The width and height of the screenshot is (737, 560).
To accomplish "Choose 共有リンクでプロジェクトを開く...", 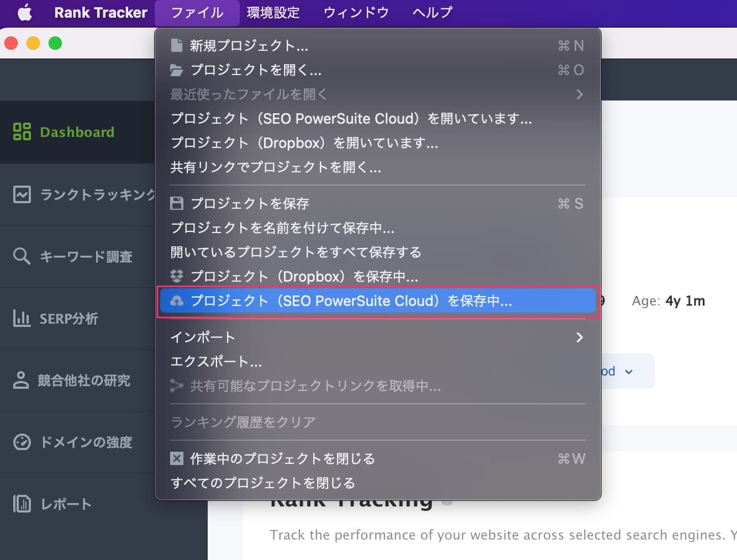I will [378, 167].
